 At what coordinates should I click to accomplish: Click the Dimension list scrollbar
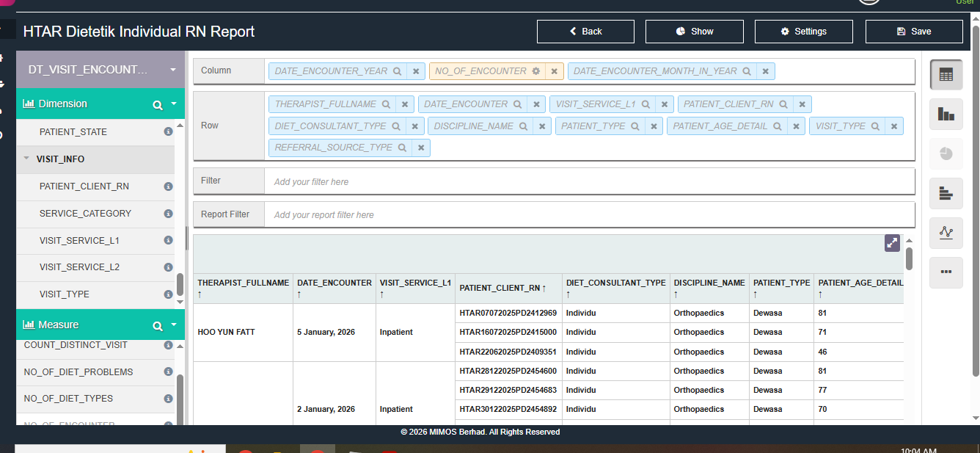180,285
